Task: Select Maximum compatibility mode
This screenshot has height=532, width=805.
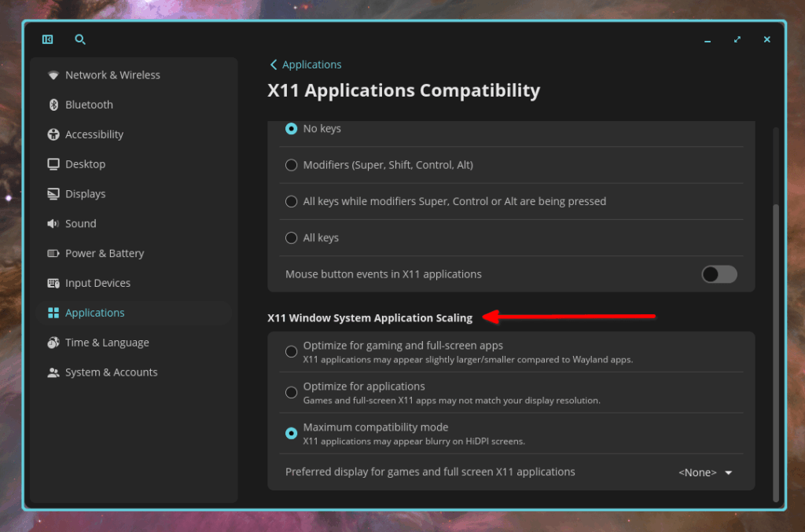Action: [x=291, y=433]
